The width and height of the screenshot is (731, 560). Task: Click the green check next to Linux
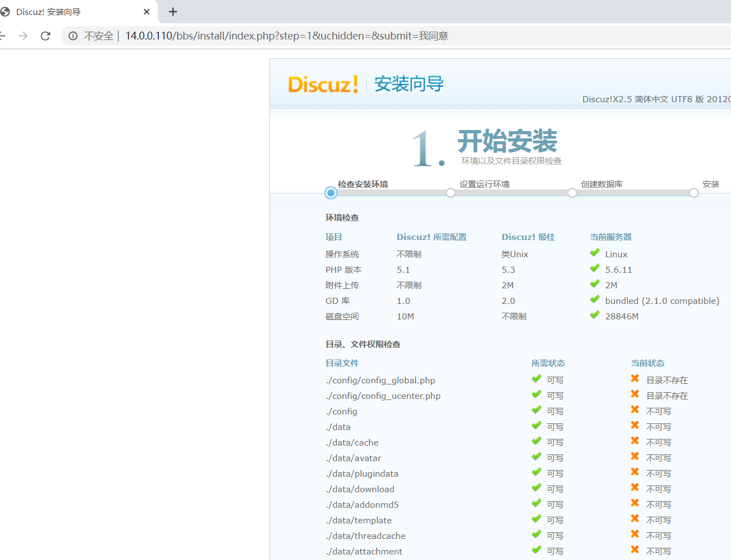(x=595, y=253)
